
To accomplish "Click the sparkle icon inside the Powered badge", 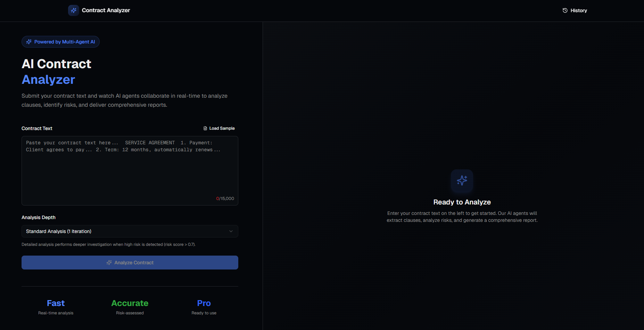I will click(x=29, y=42).
